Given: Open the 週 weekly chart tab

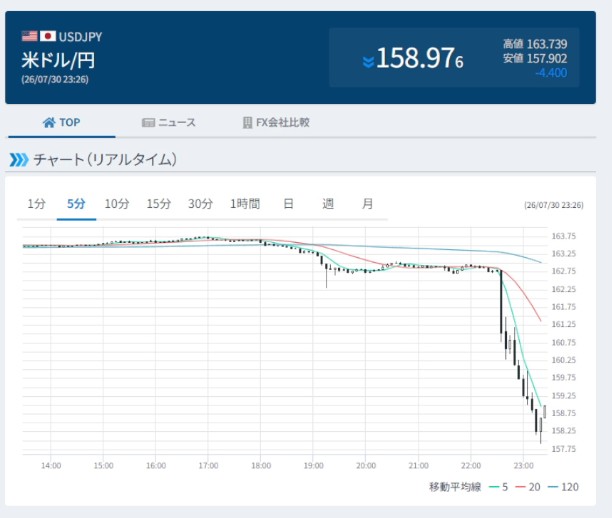Looking at the screenshot, I should coord(328,204).
